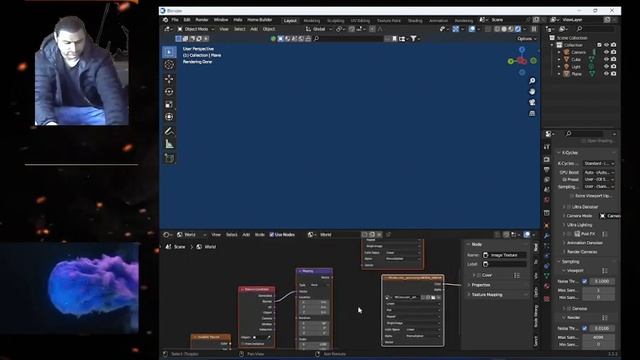
Task: Hide the Cube object with eye icon
Action: (607, 59)
